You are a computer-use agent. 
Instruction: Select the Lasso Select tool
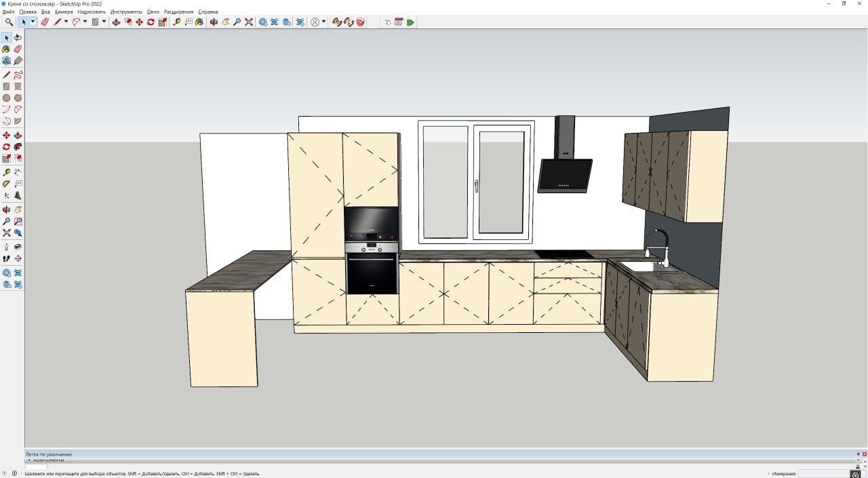(18, 37)
